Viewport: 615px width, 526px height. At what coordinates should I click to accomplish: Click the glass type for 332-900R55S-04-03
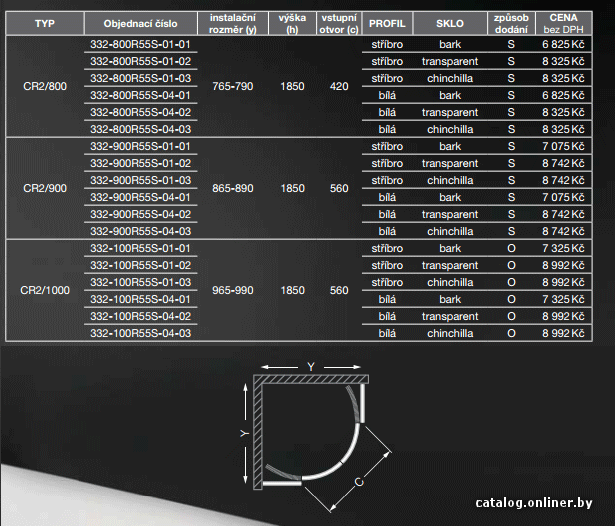[450, 231]
